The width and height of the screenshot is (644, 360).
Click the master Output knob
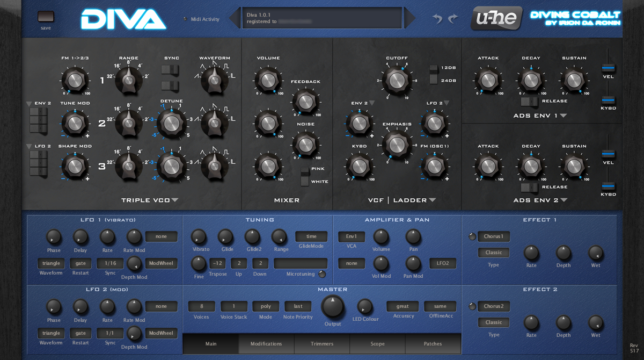tap(333, 307)
